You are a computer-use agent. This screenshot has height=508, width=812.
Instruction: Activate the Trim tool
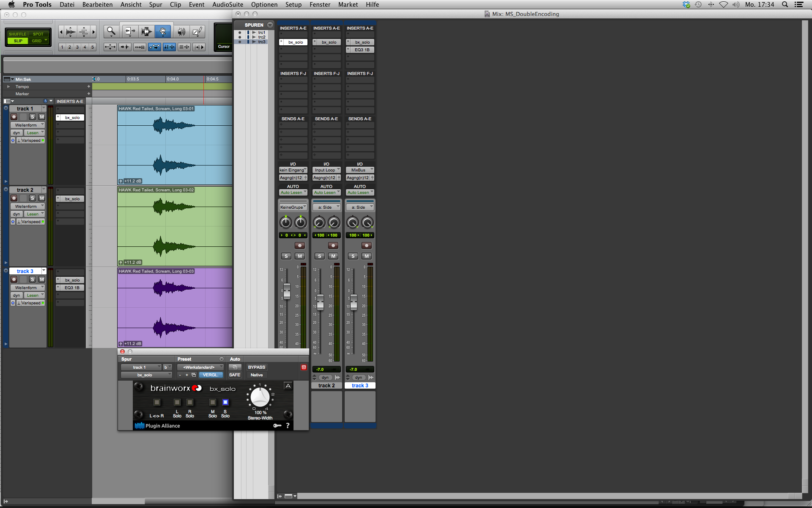(129, 31)
